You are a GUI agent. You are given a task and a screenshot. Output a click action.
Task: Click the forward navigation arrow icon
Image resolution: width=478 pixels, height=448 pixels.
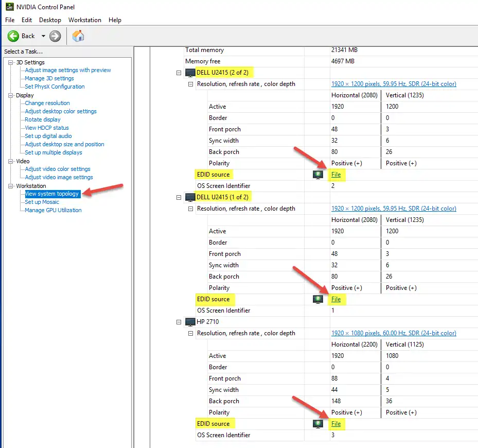[55, 36]
